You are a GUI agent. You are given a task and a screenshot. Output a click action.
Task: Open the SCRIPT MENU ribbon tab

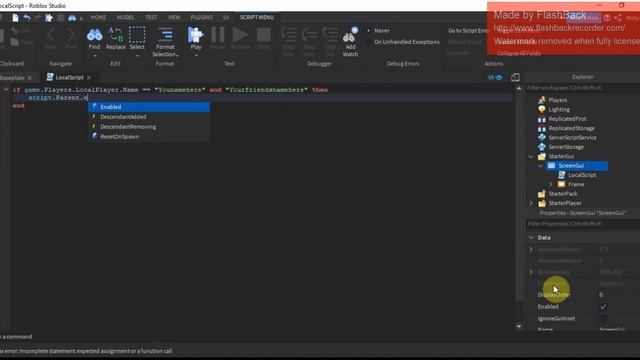257,18
